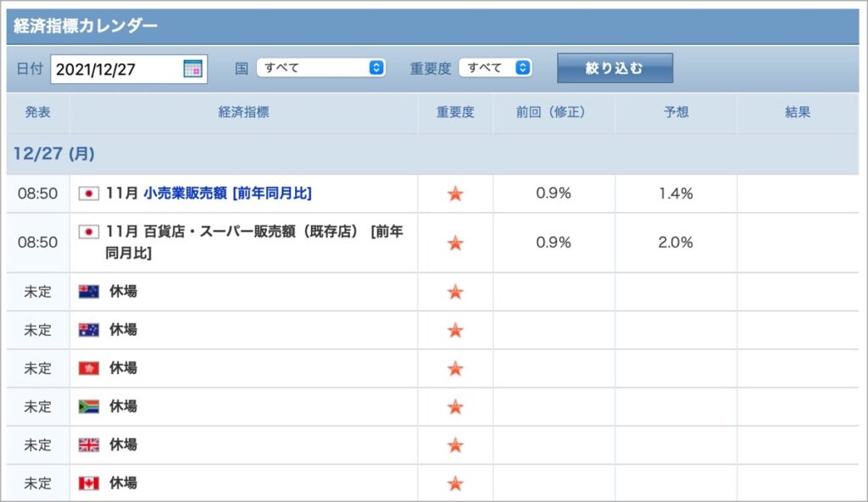Viewport: 868px width, 502px height.
Task: Open the 重要度 importance dropdown
Action: 495,68
